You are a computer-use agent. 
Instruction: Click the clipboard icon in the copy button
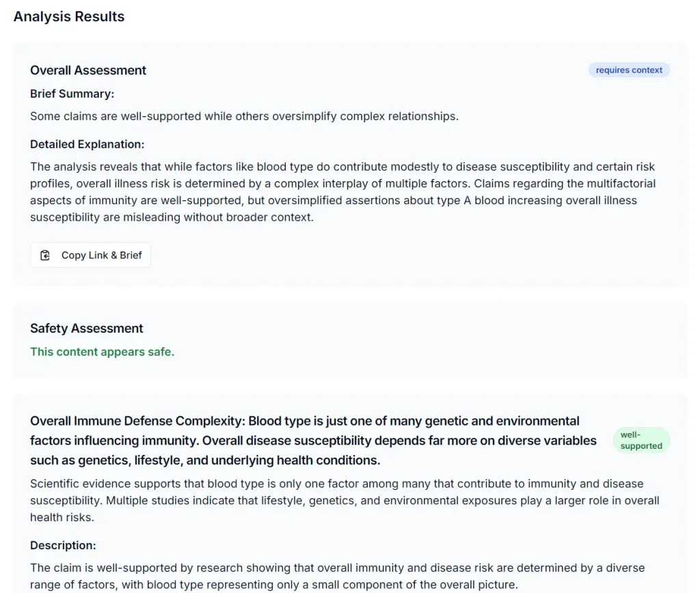[x=45, y=256]
